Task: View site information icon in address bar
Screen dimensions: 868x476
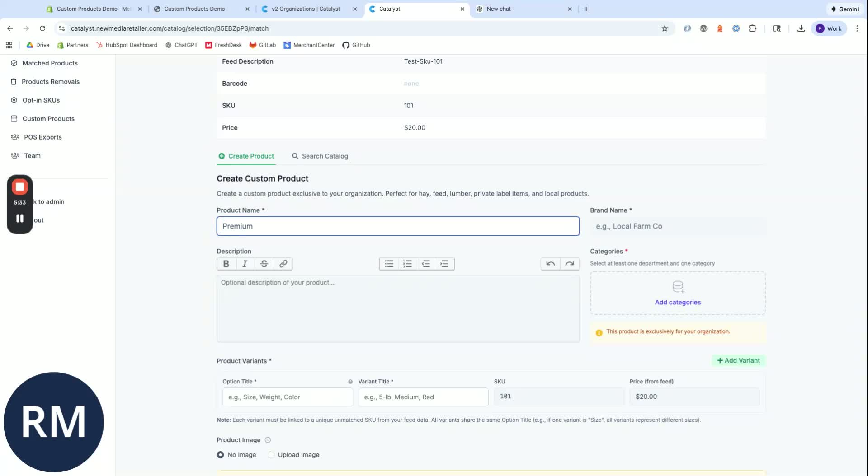Action: 62,28
